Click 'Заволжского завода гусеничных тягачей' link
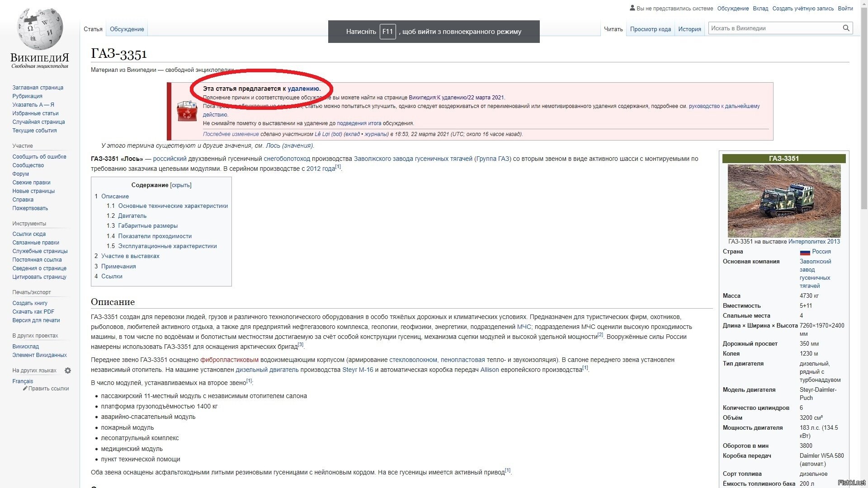 point(413,159)
